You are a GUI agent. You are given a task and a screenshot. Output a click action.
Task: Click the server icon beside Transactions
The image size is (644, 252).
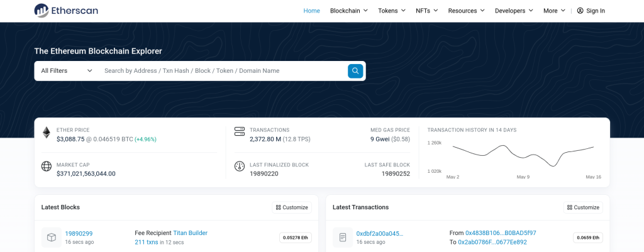click(240, 132)
